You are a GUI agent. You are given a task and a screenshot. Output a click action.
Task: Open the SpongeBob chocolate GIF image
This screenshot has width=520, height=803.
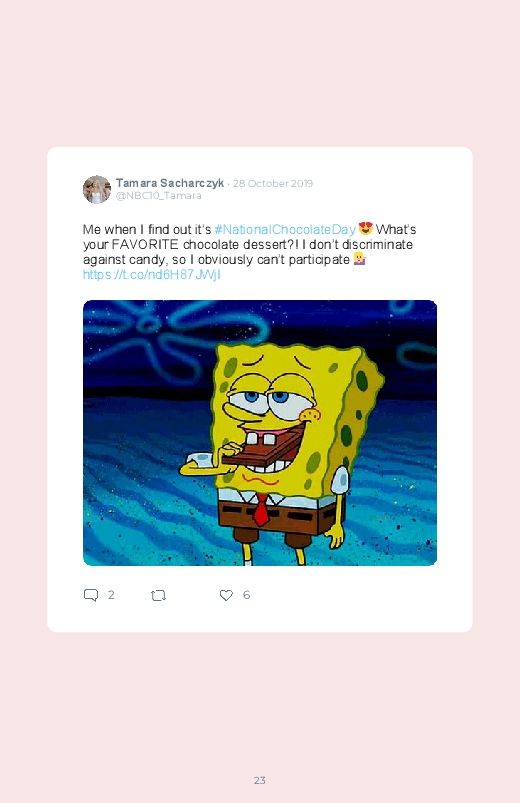tap(260, 433)
